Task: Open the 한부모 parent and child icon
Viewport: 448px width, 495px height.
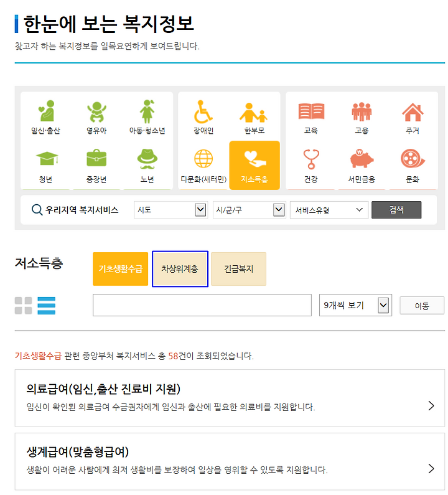Action: pyautogui.click(x=254, y=113)
